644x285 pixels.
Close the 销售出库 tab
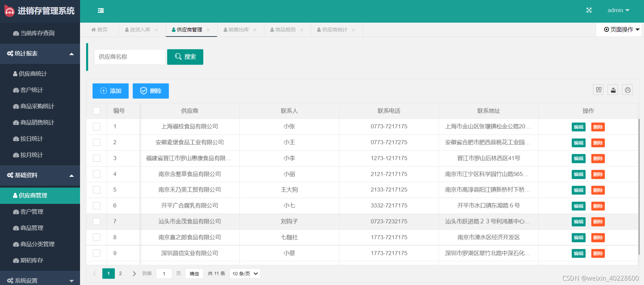coord(255,30)
